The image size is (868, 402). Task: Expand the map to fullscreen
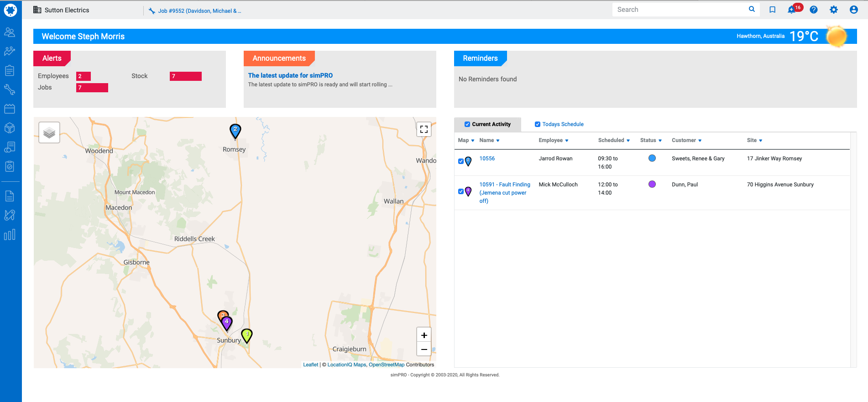coord(424,129)
